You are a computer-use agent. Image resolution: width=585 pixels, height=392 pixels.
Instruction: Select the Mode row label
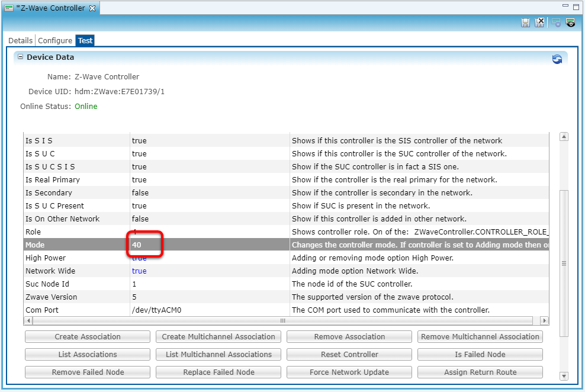click(x=35, y=245)
